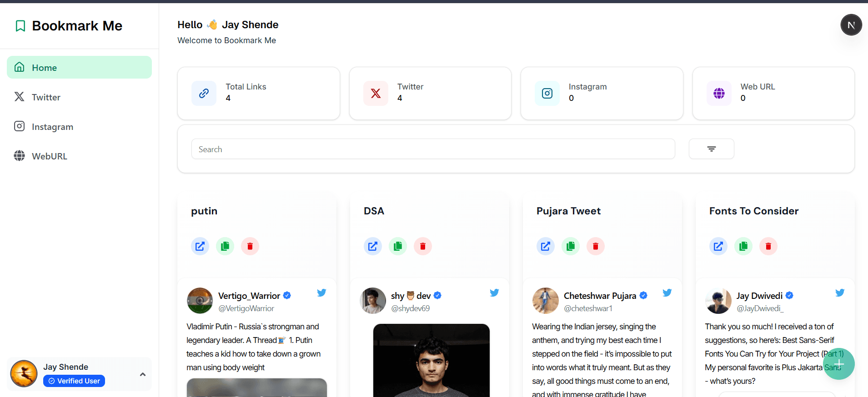Go to the Twitter sidebar section

coord(79,97)
